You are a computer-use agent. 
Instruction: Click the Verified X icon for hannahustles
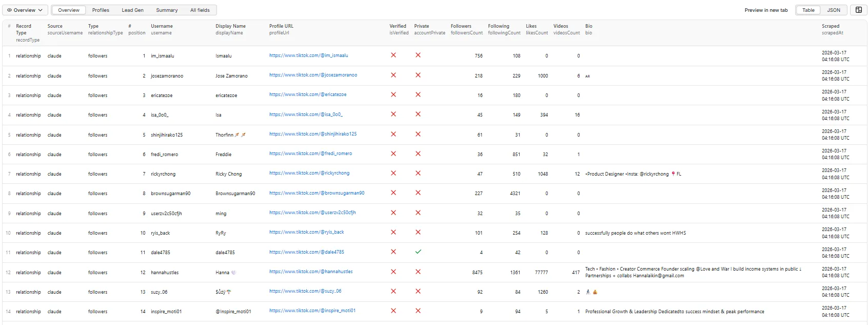[x=393, y=272]
